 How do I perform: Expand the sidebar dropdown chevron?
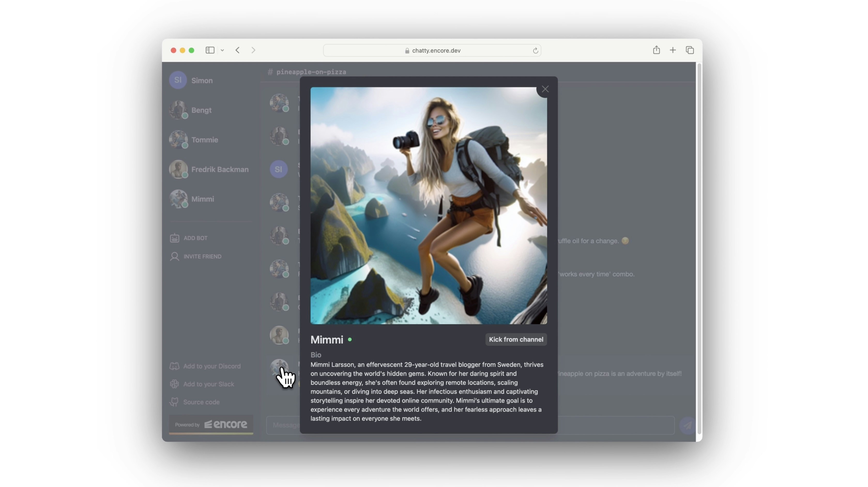click(x=222, y=50)
